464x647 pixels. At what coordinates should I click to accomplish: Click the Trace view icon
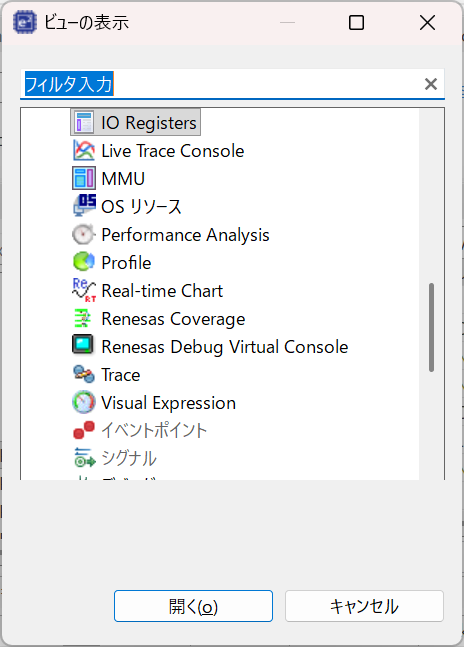(x=84, y=374)
